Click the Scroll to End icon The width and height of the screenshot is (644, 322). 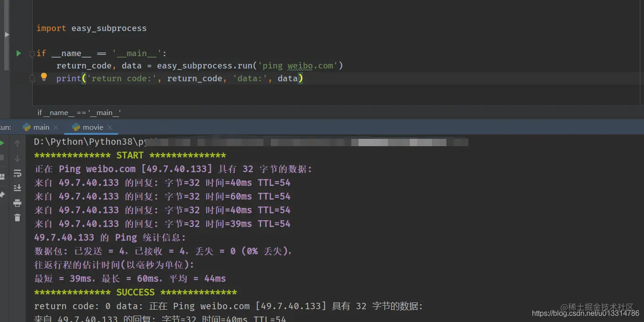(17, 188)
